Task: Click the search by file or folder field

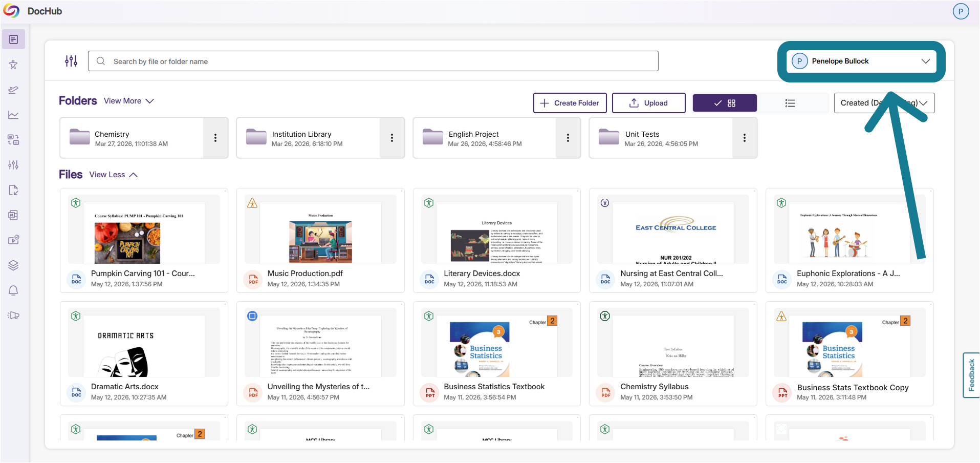Action: click(x=373, y=61)
